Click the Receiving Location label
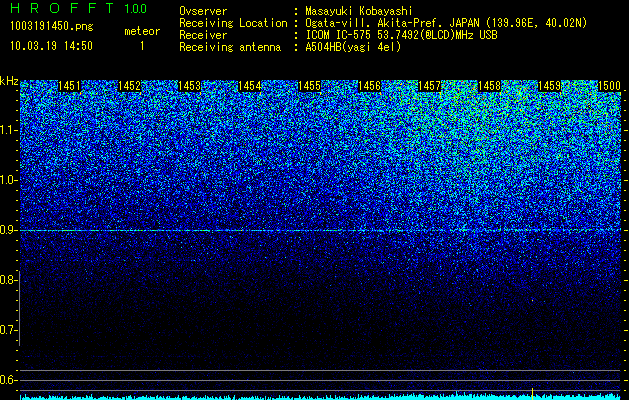Viewport: 629px width, 400px height. pos(233,23)
